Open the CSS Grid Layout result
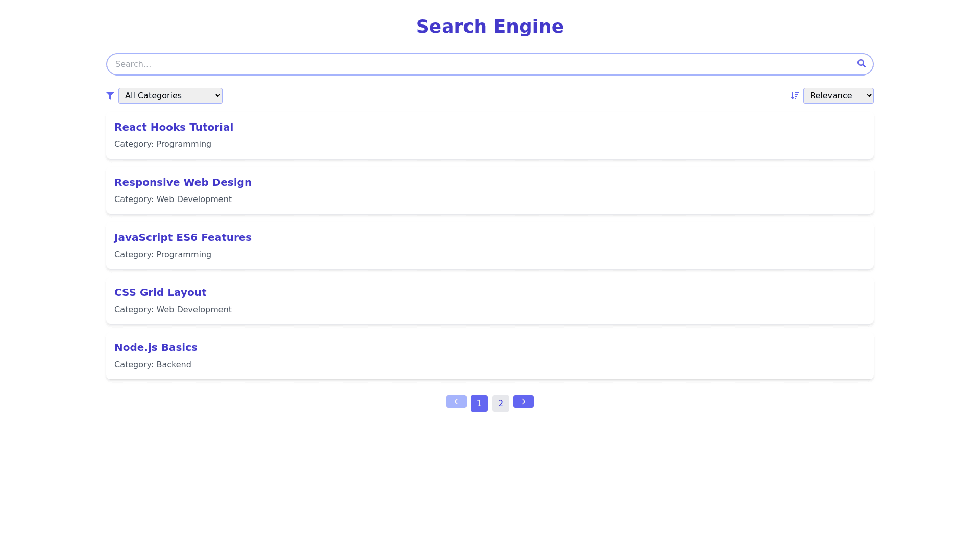The height and width of the screenshot is (551, 980). [x=160, y=292]
